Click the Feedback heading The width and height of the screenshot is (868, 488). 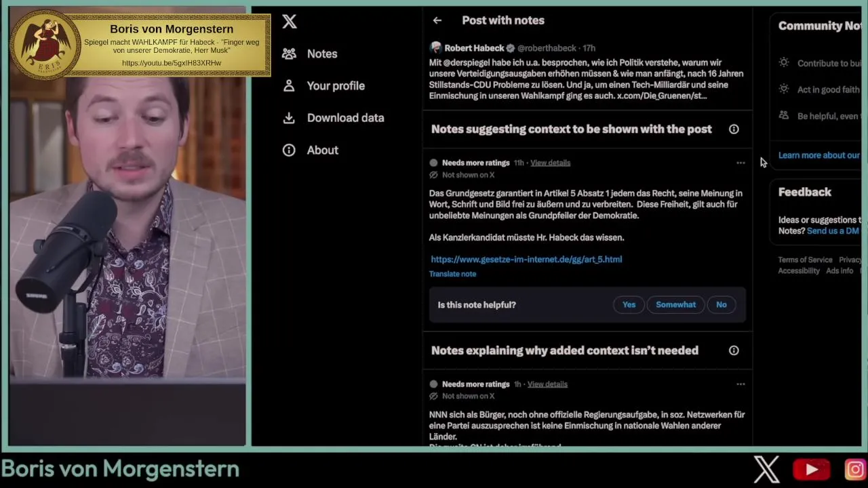(x=805, y=192)
